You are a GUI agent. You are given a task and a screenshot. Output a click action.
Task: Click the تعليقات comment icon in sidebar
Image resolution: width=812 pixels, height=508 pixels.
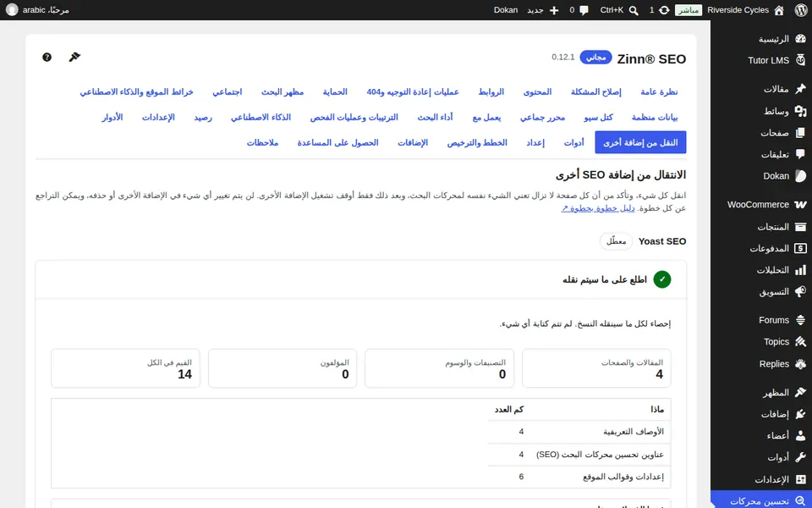coord(801,154)
